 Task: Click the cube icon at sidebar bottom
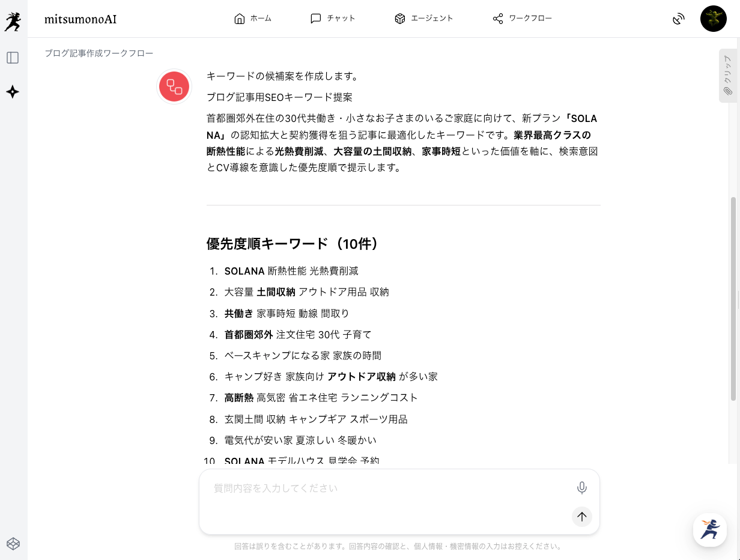point(13,544)
